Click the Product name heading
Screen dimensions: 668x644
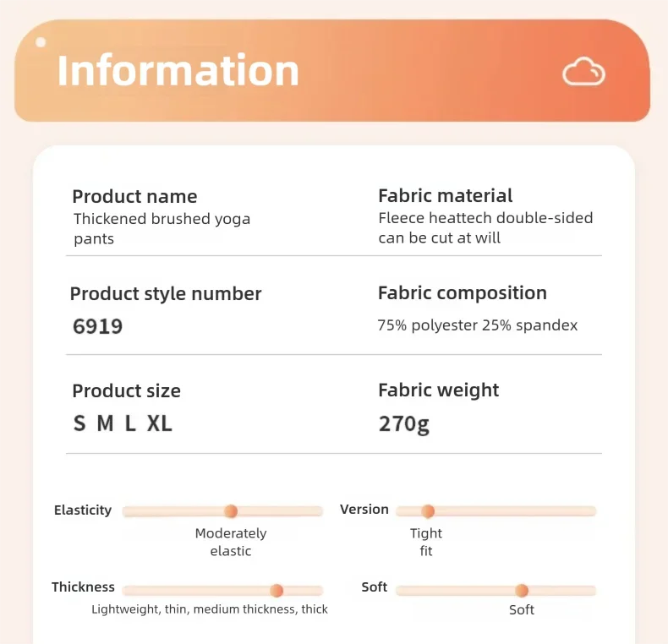(134, 196)
